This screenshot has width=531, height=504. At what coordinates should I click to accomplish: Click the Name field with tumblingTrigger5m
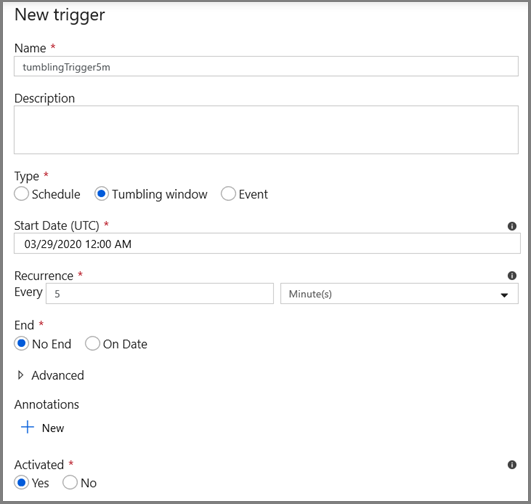coord(266,66)
